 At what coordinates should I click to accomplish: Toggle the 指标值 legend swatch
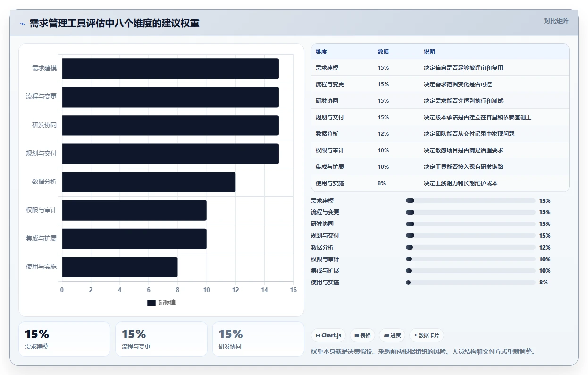point(151,302)
